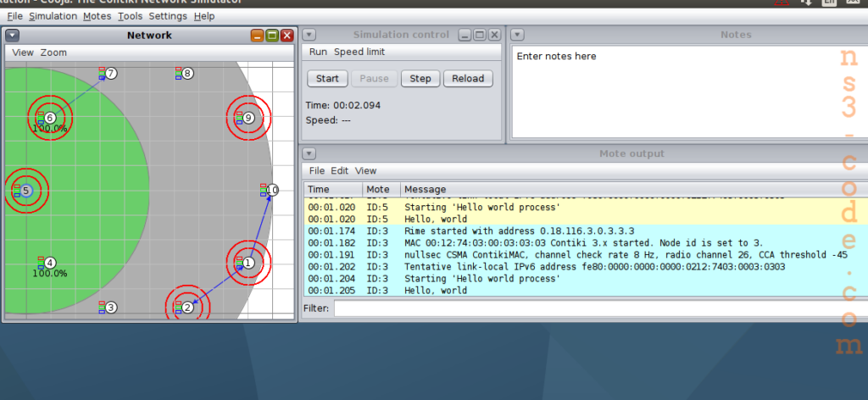Select mote 4 in the Network view
The width and height of the screenshot is (868, 400).
tap(50, 263)
